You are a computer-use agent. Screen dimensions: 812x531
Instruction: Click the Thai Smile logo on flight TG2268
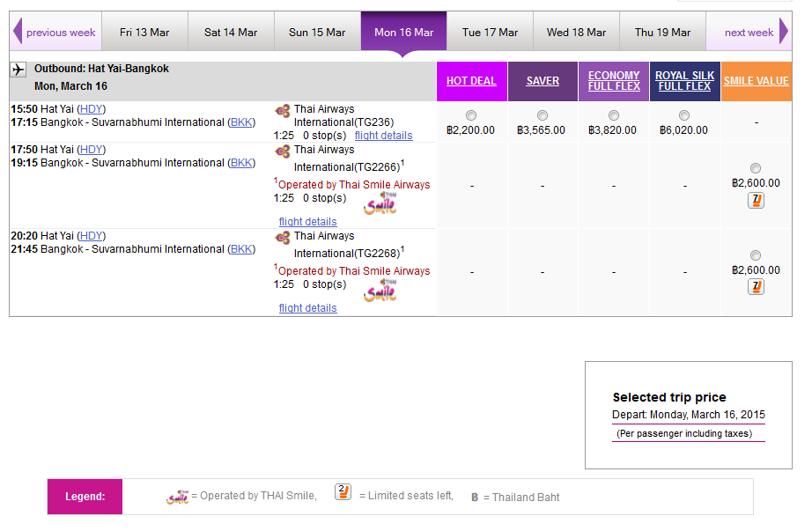click(x=380, y=290)
